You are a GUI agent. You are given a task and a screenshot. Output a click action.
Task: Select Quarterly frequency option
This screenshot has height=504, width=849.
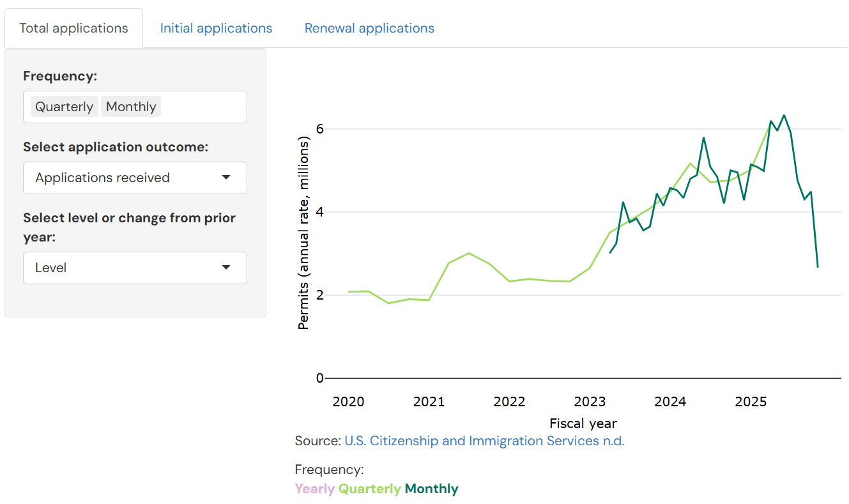(x=64, y=106)
